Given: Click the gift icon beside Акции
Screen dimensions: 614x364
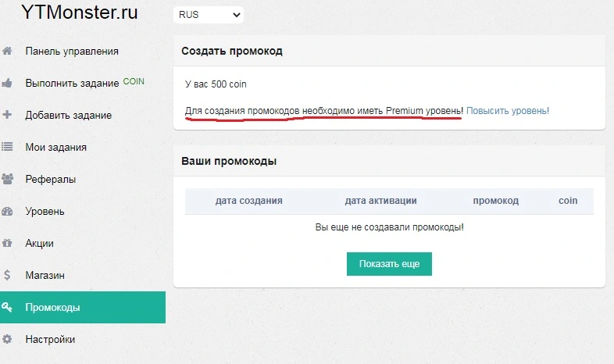Looking at the screenshot, I should [x=7, y=243].
